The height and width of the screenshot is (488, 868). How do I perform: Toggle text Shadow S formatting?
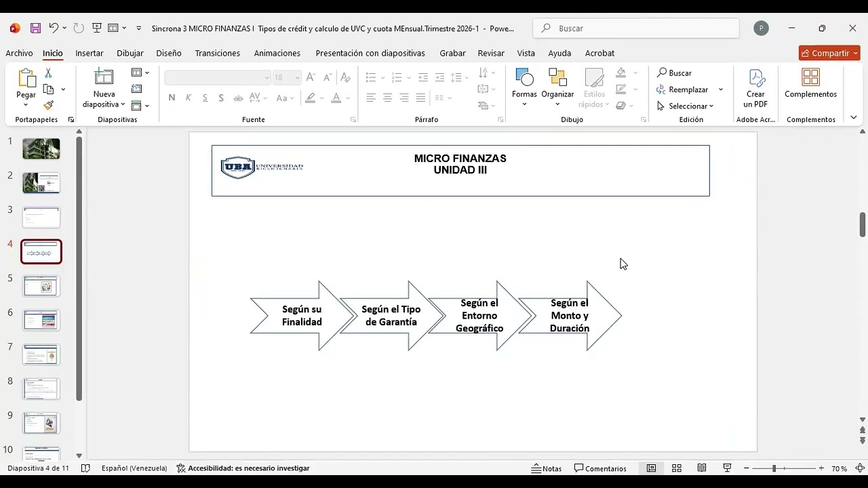point(221,98)
